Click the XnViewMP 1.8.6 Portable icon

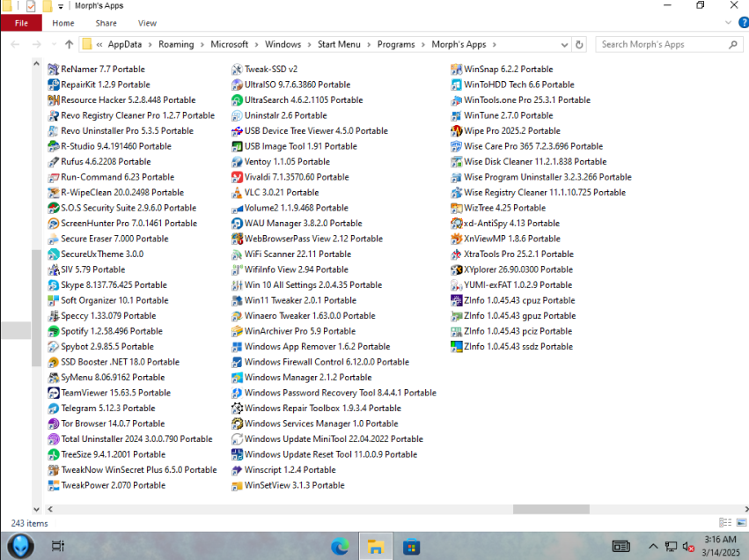click(456, 239)
